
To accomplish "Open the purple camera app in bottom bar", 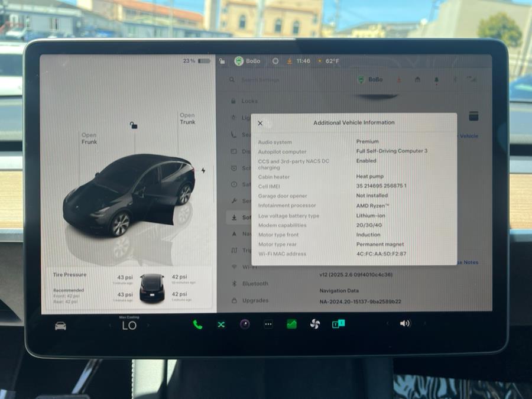I will [245, 325].
